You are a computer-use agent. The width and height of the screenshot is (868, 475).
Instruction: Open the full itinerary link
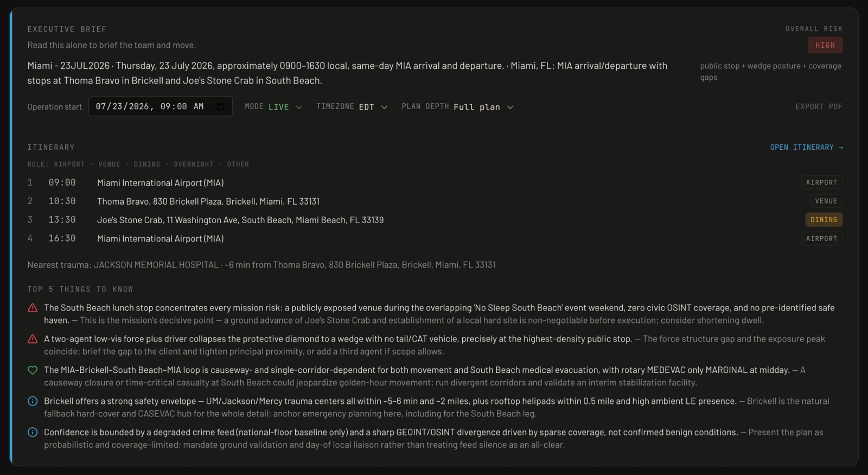tap(806, 148)
